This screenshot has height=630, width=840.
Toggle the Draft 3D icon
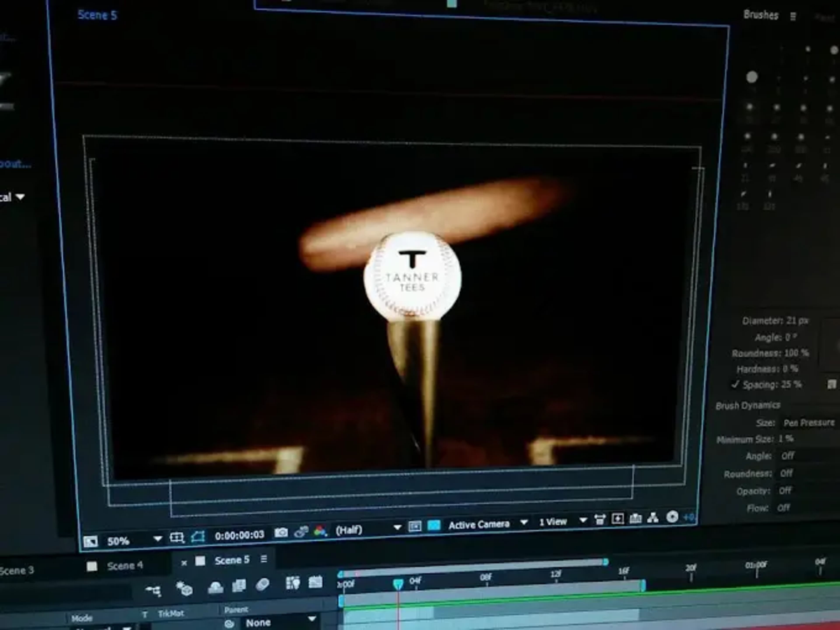(184, 589)
